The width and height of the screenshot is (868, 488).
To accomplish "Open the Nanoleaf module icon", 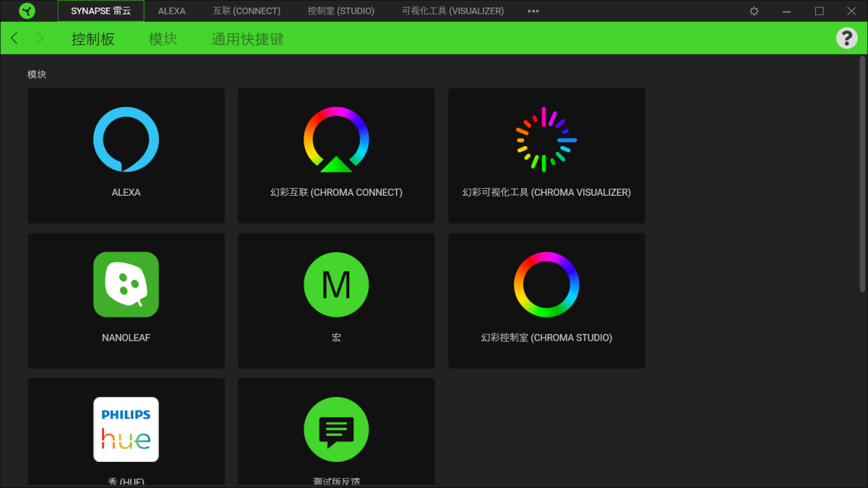I will [126, 285].
